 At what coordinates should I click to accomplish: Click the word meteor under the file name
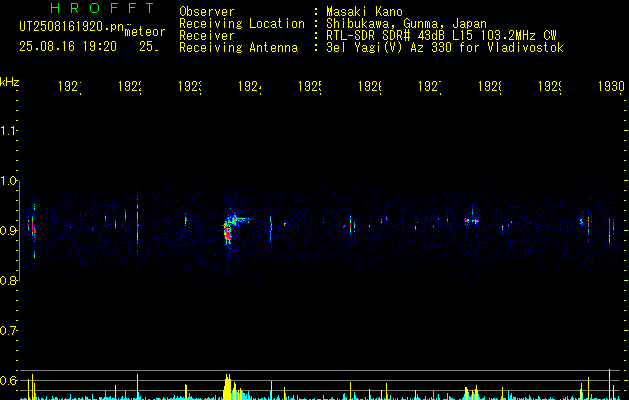pos(145,32)
